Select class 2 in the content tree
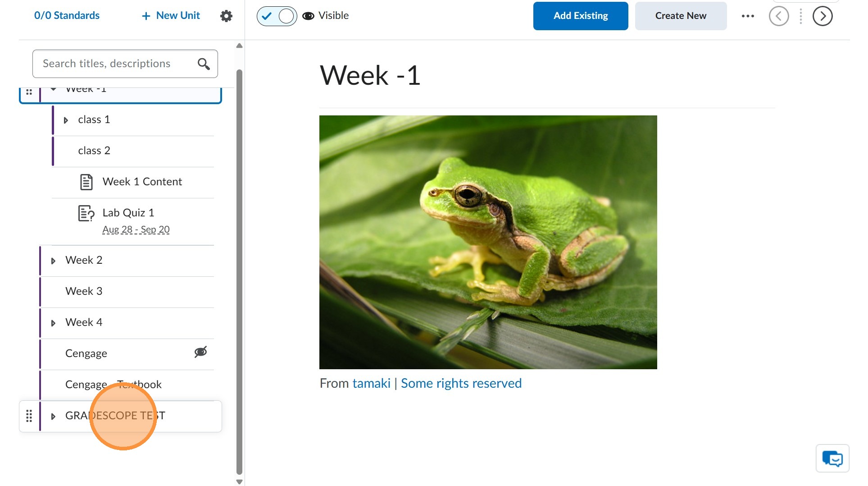Image resolution: width=868 pixels, height=486 pixels. click(x=94, y=151)
